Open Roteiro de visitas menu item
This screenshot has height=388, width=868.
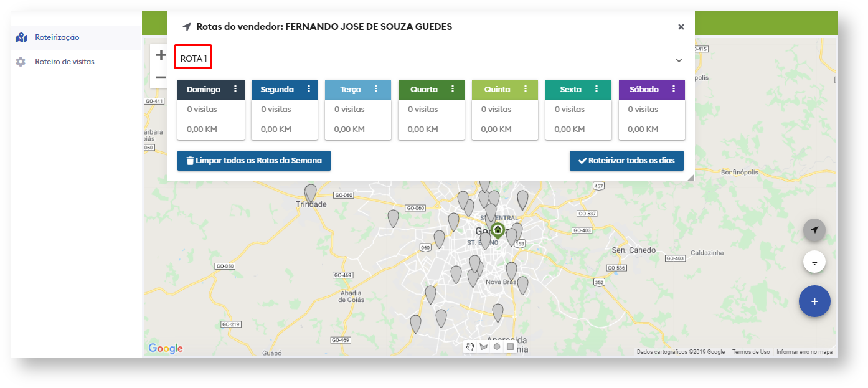(x=76, y=62)
